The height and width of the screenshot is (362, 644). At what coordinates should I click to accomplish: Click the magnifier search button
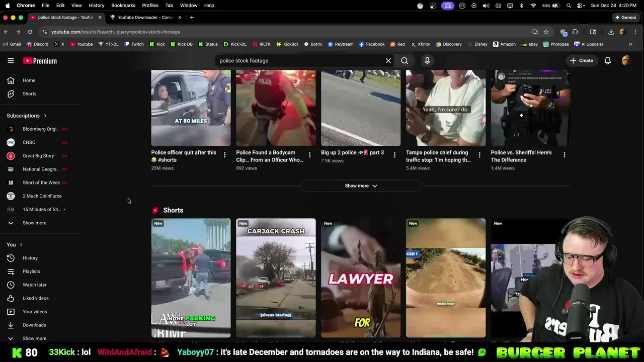[405, 61]
